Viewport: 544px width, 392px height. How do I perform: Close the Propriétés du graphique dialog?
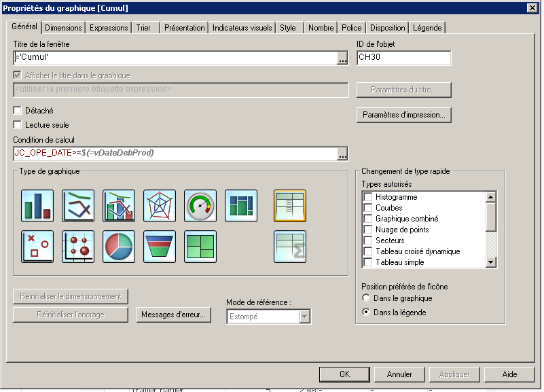[x=532, y=7]
